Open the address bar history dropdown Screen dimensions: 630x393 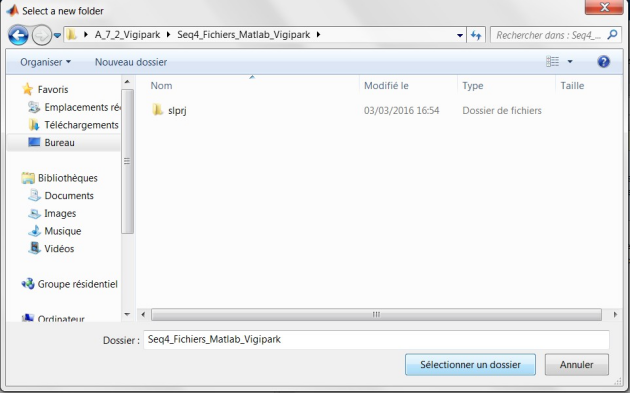tap(460, 35)
